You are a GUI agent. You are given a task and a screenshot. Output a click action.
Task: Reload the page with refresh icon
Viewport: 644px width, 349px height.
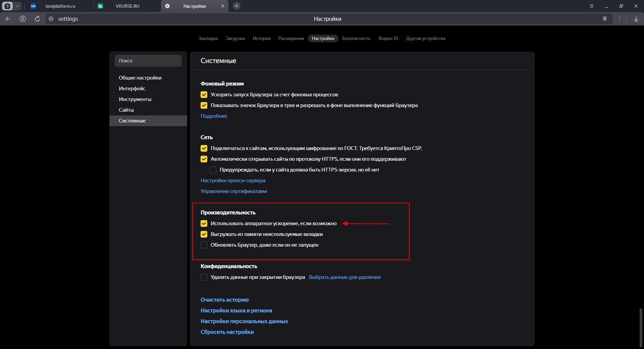pos(38,19)
